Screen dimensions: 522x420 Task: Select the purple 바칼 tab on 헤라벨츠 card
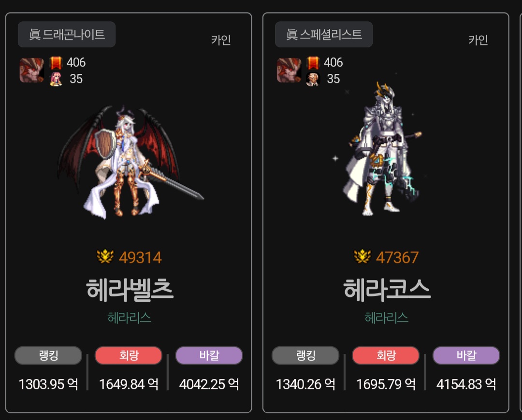[209, 355]
